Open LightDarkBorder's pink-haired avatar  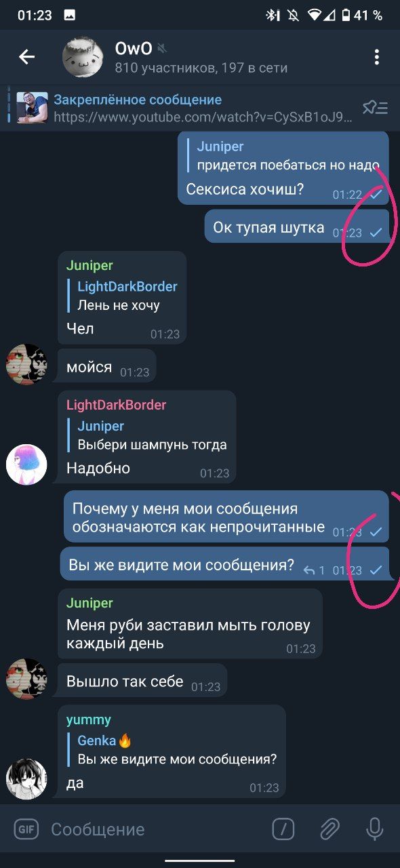click(26, 465)
